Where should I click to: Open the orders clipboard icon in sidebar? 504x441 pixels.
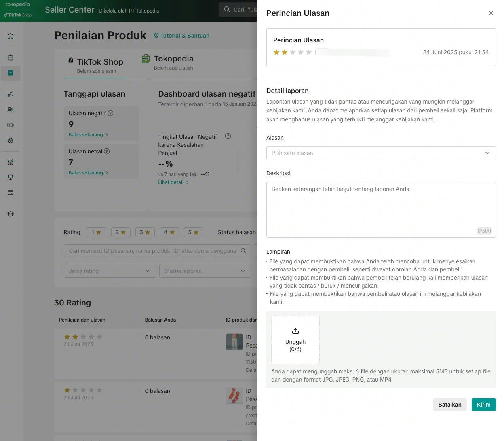tap(11, 57)
